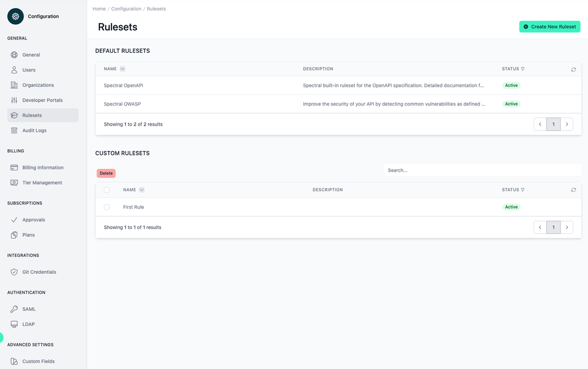588x369 pixels.
Task: Open the Name column sort dropdown
Action: pyautogui.click(x=123, y=69)
